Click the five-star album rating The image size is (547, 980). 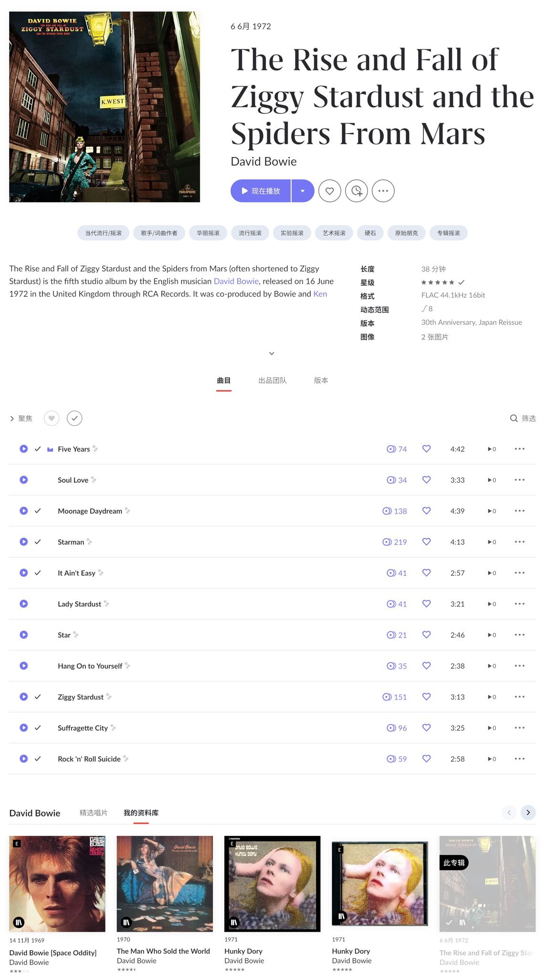[x=438, y=282]
